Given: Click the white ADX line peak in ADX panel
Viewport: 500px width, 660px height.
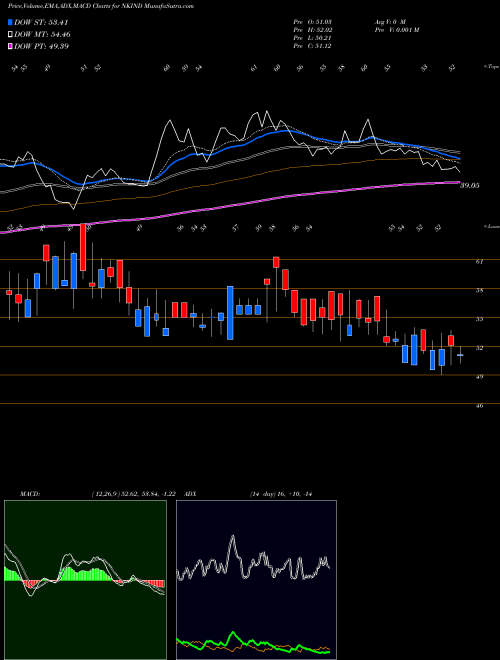Looking at the screenshot, I should click(233, 537).
